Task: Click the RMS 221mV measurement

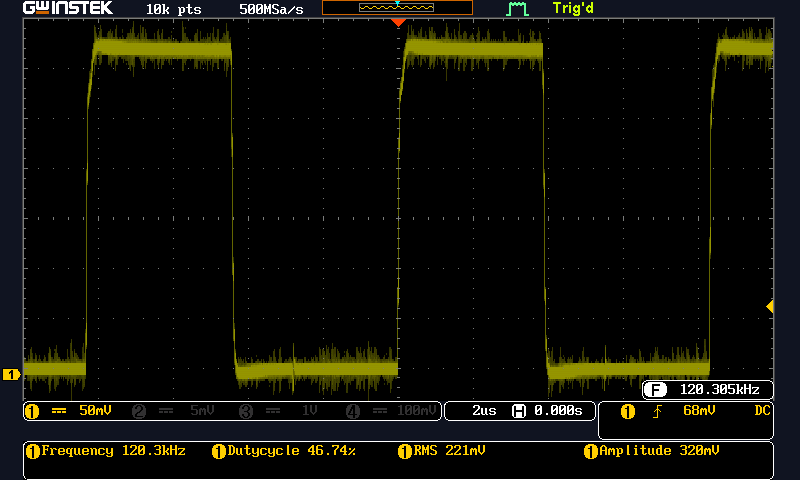Action: coord(449,451)
